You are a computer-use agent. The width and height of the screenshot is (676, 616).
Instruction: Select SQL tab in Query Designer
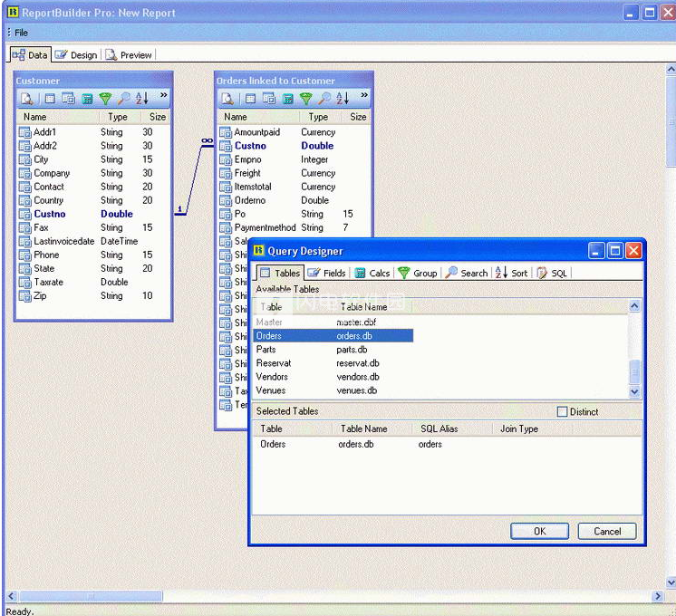click(552, 274)
